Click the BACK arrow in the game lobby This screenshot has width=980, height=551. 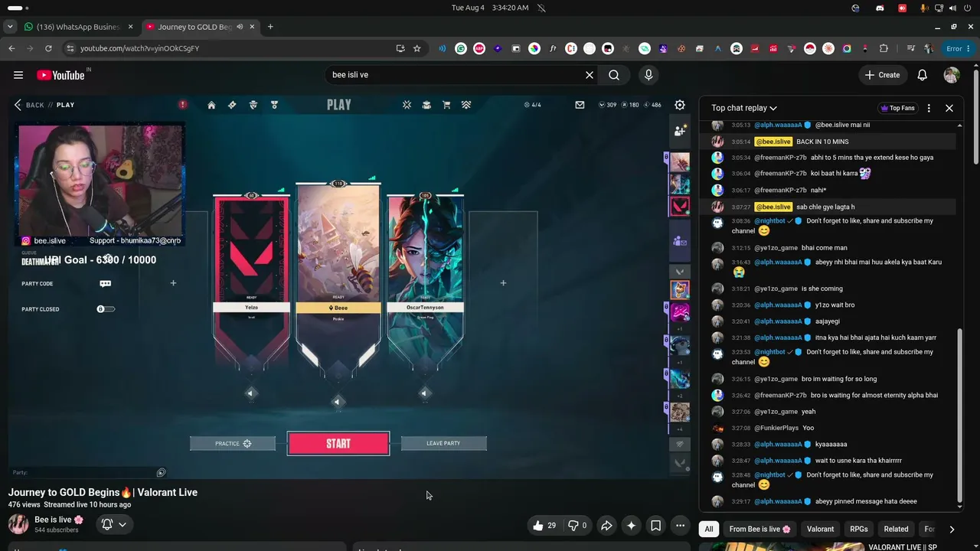click(18, 105)
